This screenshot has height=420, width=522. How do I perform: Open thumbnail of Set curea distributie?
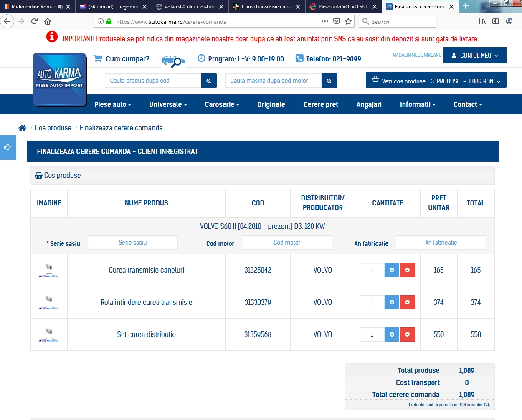click(48, 334)
